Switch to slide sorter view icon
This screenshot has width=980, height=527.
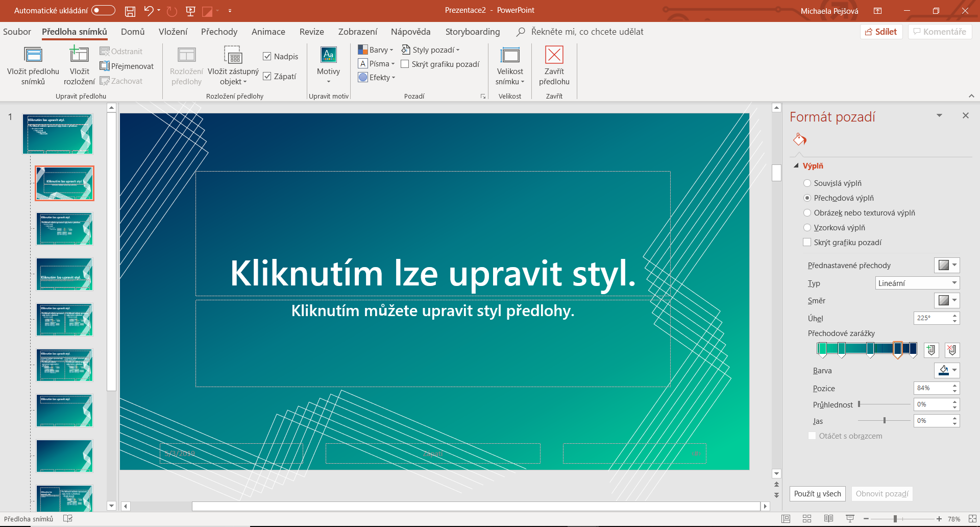pos(807,519)
